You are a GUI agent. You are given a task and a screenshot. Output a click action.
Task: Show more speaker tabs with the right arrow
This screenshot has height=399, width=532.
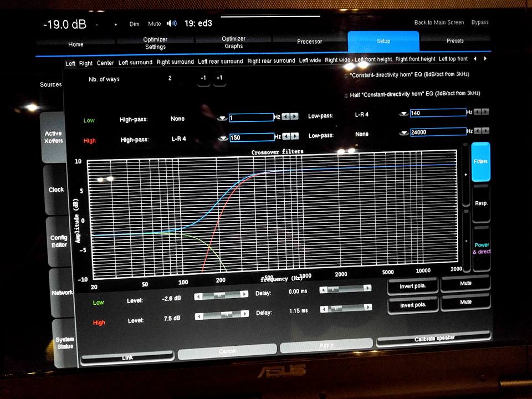click(x=485, y=59)
